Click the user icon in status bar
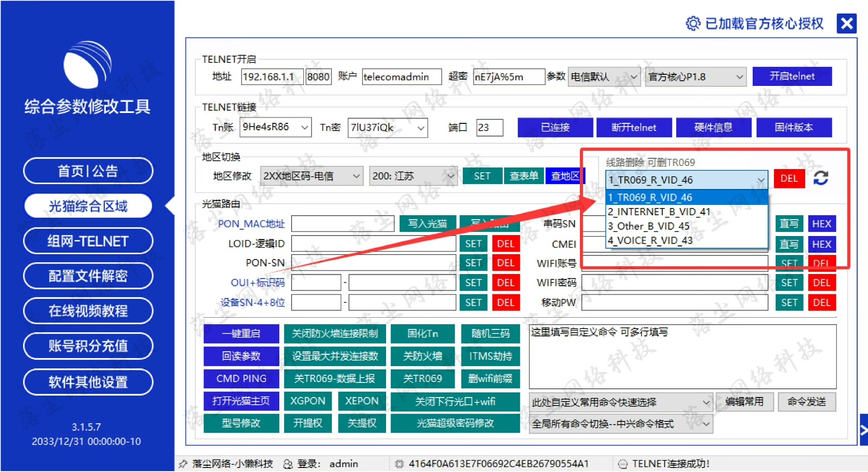This screenshot has height=472, width=868. [288, 464]
